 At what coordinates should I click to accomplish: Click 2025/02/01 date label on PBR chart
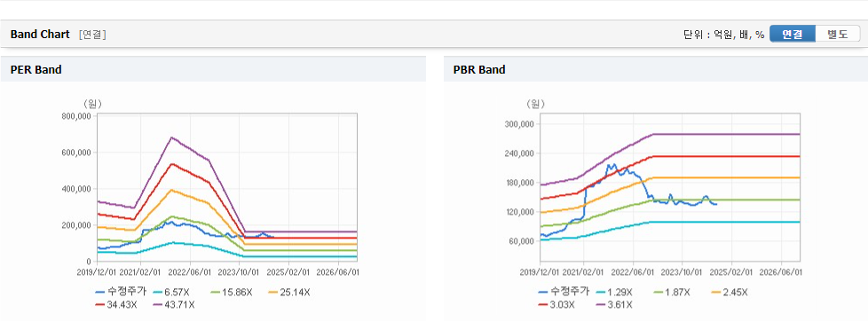pos(732,272)
